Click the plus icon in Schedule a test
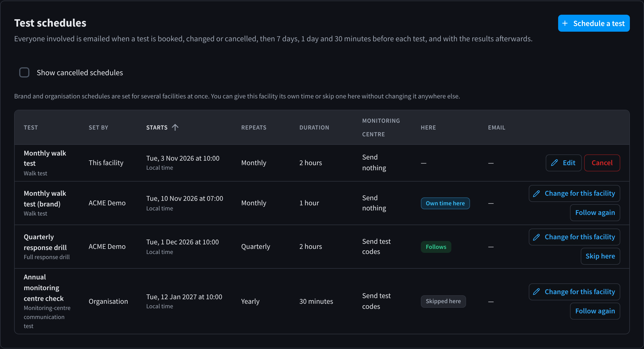 click(x=565, y=23)
